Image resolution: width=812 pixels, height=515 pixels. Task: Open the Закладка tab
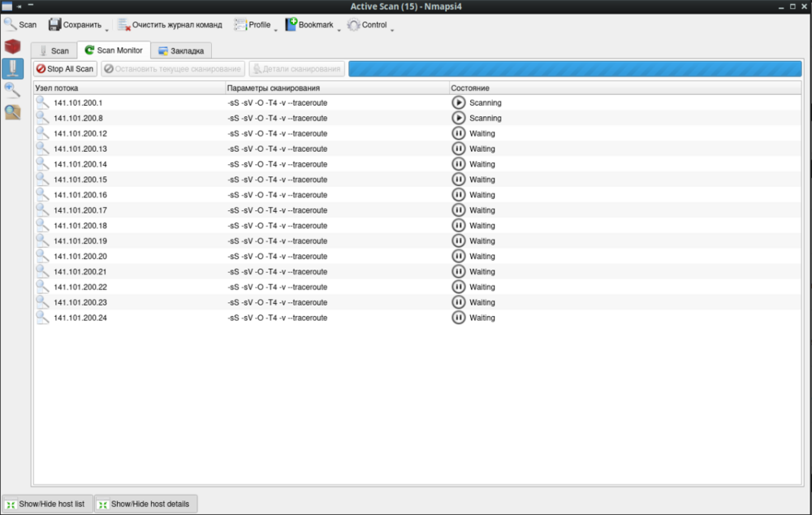click(x=180, y=51)
